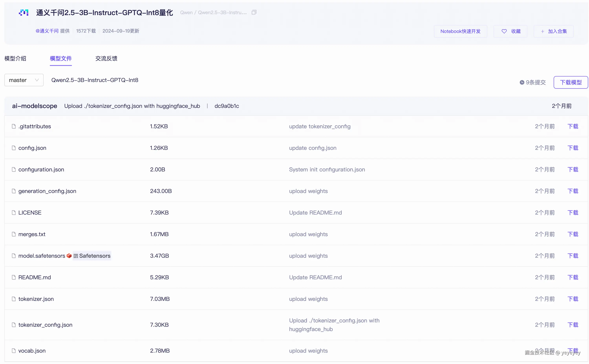
Task: Click the ModelScope logo icon
Action: pos(24,13)
